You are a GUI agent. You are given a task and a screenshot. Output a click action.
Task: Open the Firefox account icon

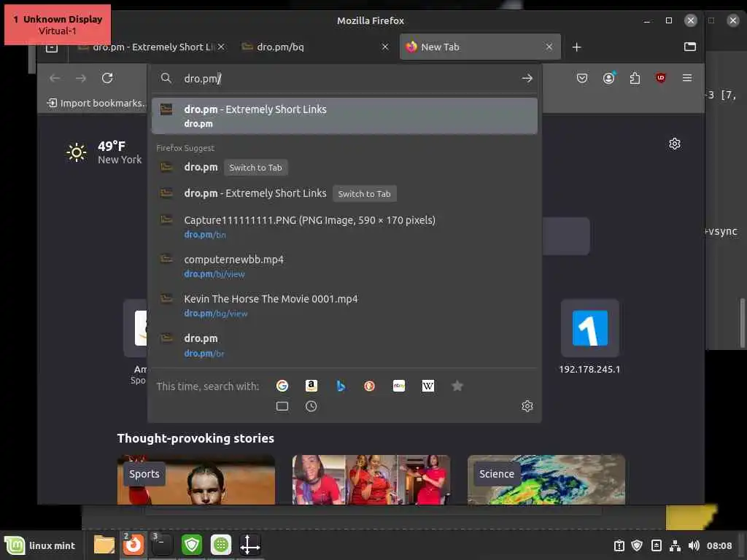(x=609, y=78)
